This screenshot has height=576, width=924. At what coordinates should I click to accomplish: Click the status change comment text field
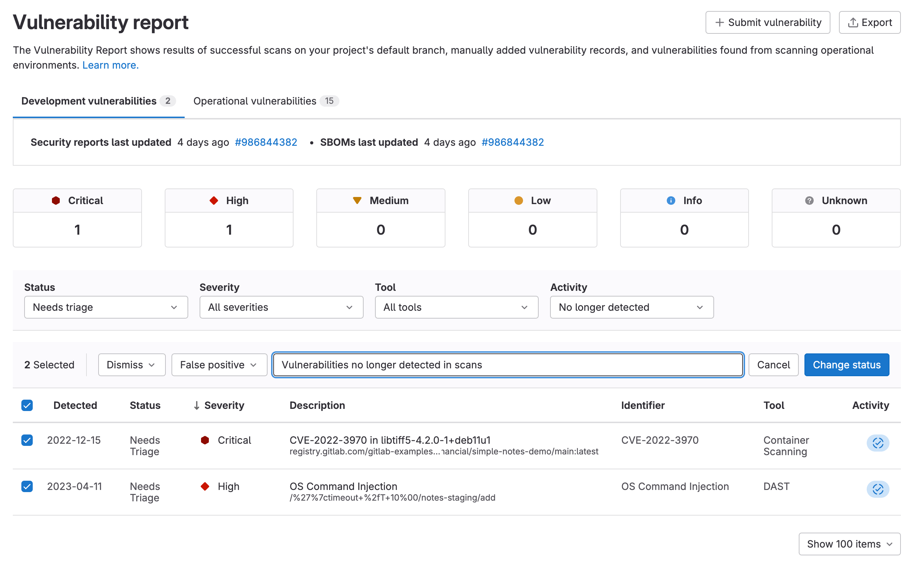[507, 364]
